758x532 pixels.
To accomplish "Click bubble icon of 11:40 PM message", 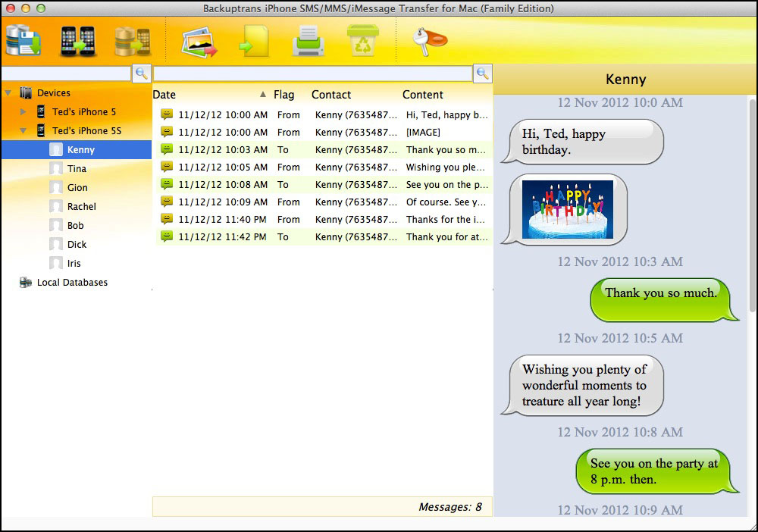I will pyautogui.click(x=167, y=218).
